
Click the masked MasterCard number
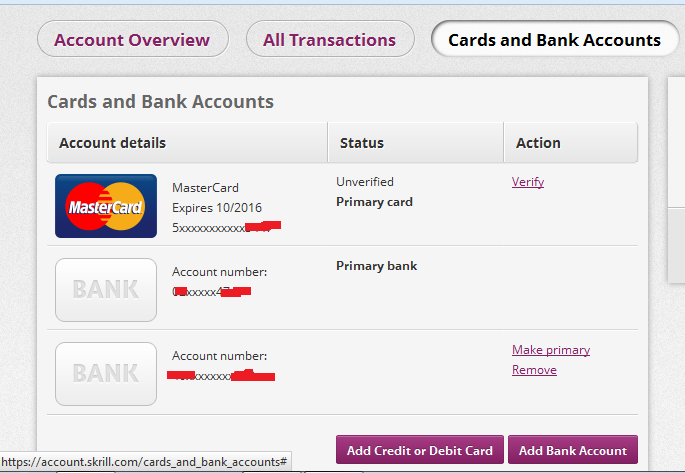click(x=226, y=228)
